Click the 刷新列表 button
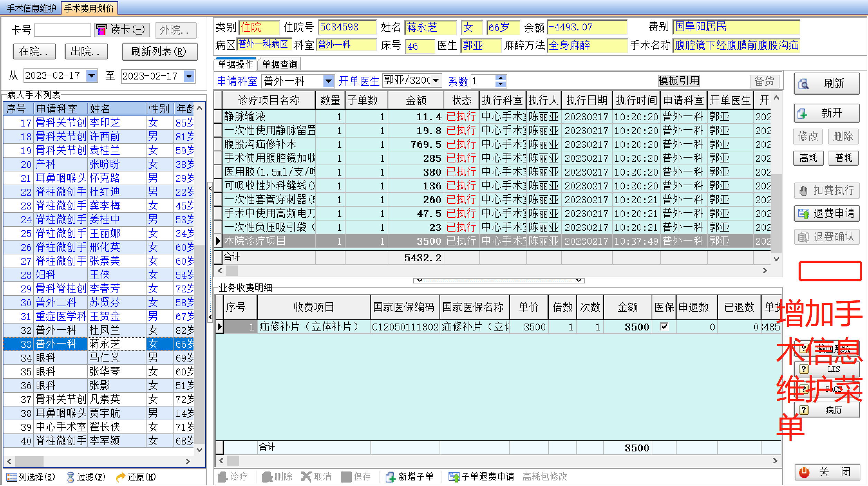This screenshot has width=868, height=486. click(x=159, y=52)
